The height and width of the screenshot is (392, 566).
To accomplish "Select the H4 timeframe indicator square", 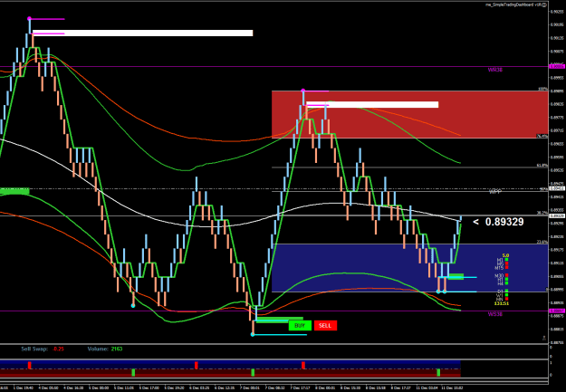I will point(507,283).
